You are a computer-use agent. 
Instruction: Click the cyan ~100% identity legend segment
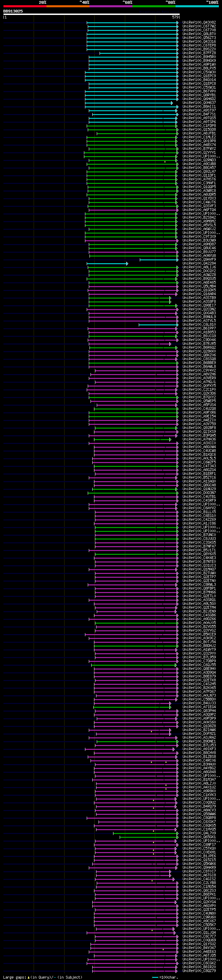coord(197,6)
